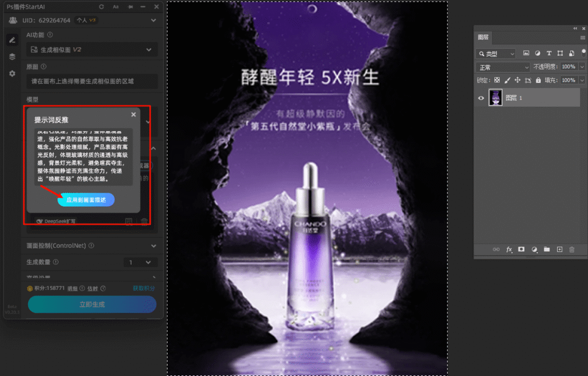
Task: Click link layers icon
Action: pyautogui.click(x=496, y=250)
